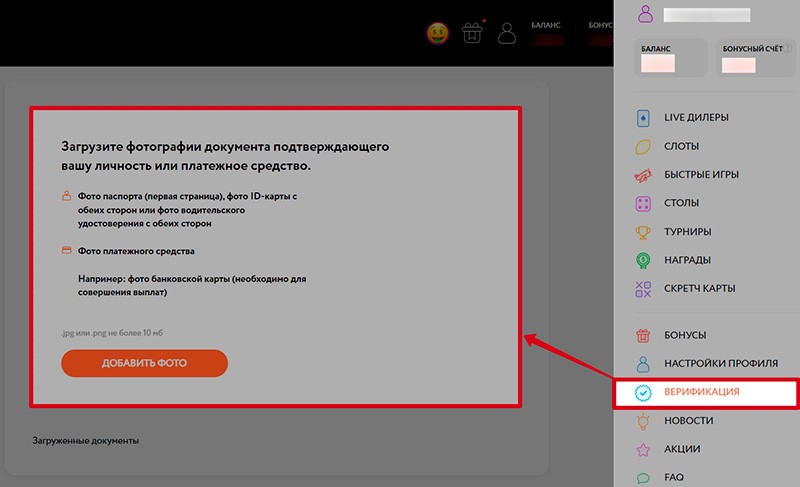This screenshot has width=800, height=487.
Task: Click the lemon Slots icon
Action: 643,147
